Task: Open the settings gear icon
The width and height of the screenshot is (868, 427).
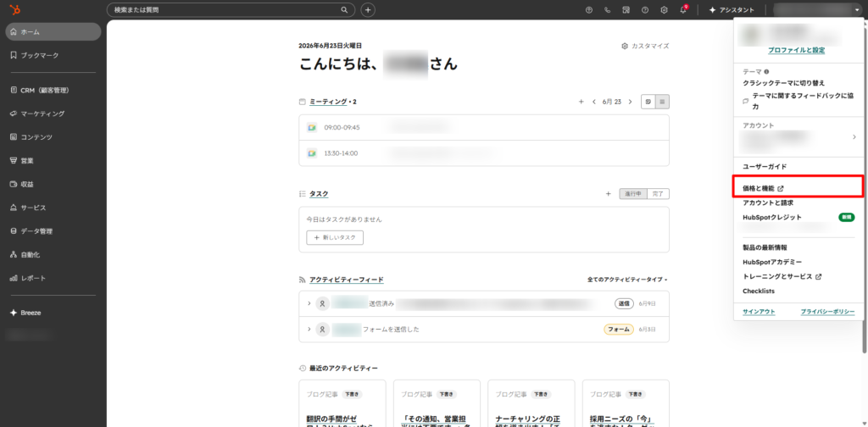Action: tap(664, 10)
